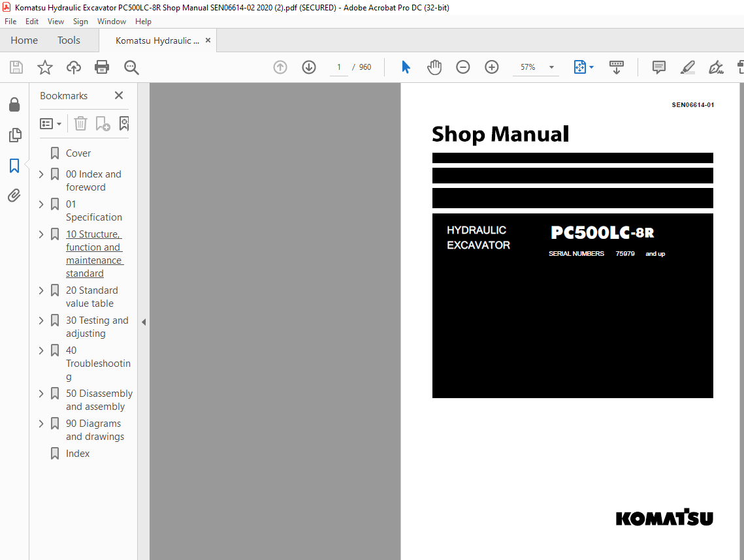Switch to the Tools tab
The image size is (744, 560).
pos(69,40)
